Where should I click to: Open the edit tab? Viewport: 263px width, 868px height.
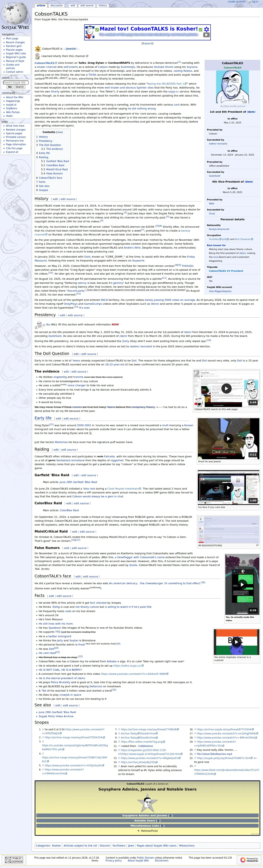[x=73, y=5]
